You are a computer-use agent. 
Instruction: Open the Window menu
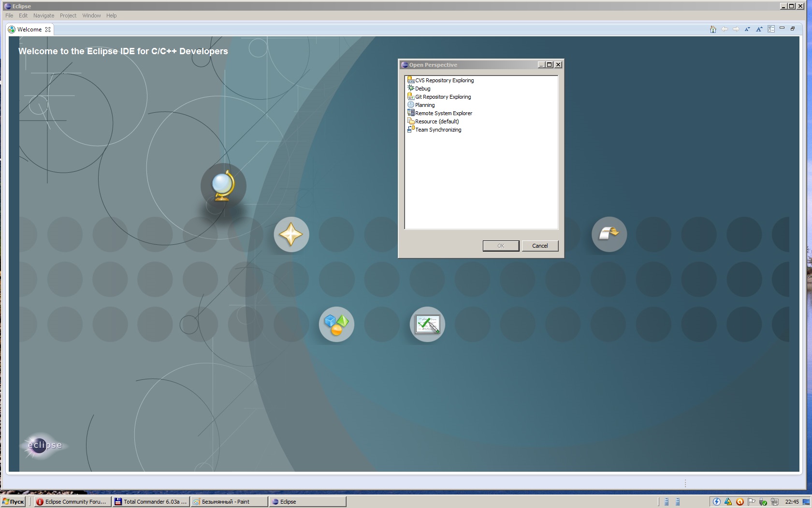pos(91,15)
